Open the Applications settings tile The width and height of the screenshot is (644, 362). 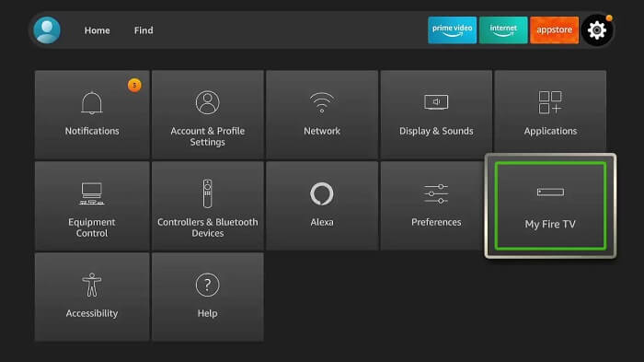point(550,111)
